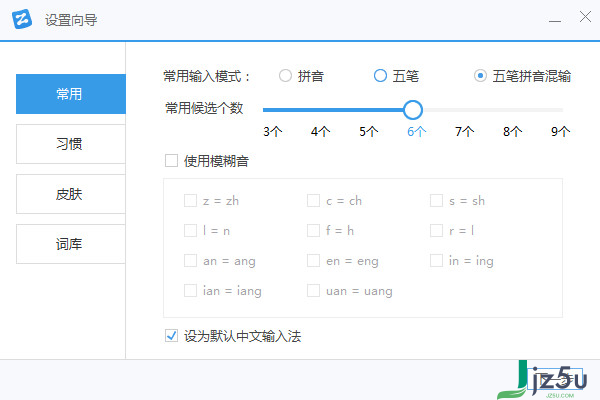The image size is (600, 400).
Task: Click the 6个 candidate count label
Action: click(417, 132)
